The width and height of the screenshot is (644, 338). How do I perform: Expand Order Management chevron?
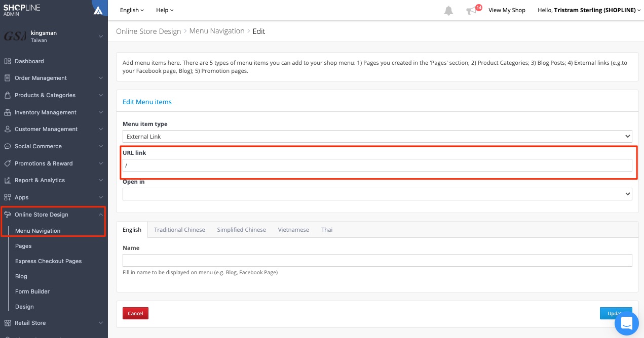101,78
